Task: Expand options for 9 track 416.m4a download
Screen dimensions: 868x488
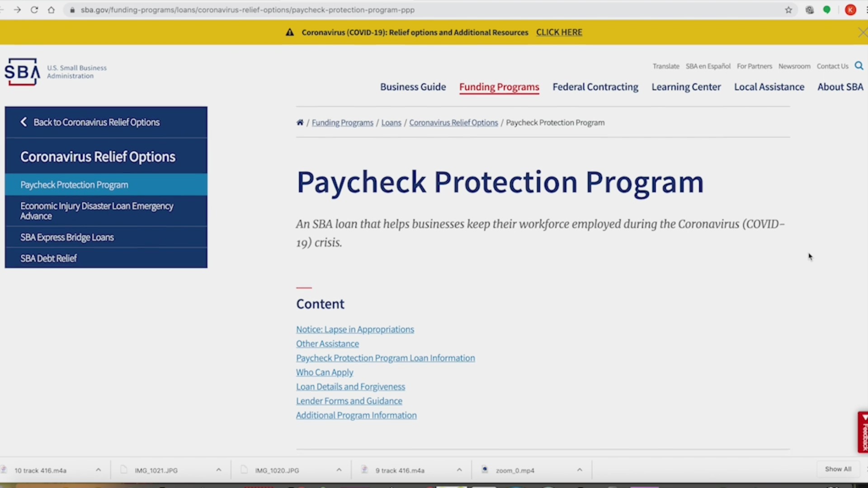Action: tap(459, 470)
